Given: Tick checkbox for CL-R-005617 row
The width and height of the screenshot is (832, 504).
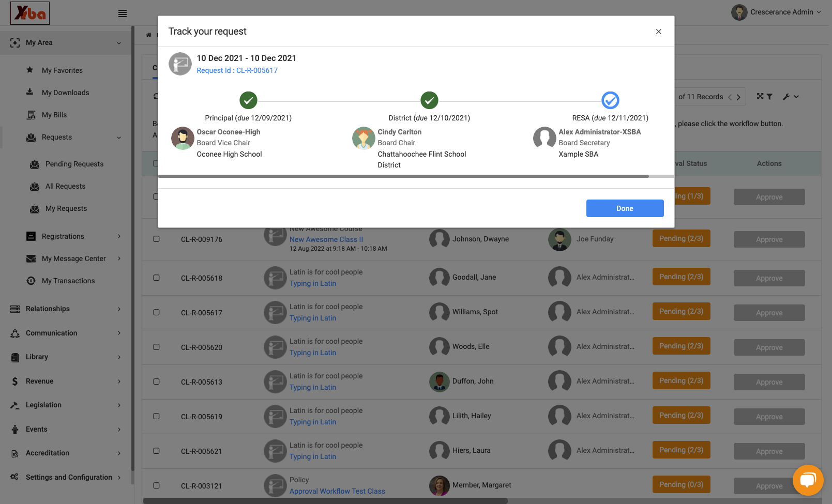Looking at the screenshot, I should 156,312.
